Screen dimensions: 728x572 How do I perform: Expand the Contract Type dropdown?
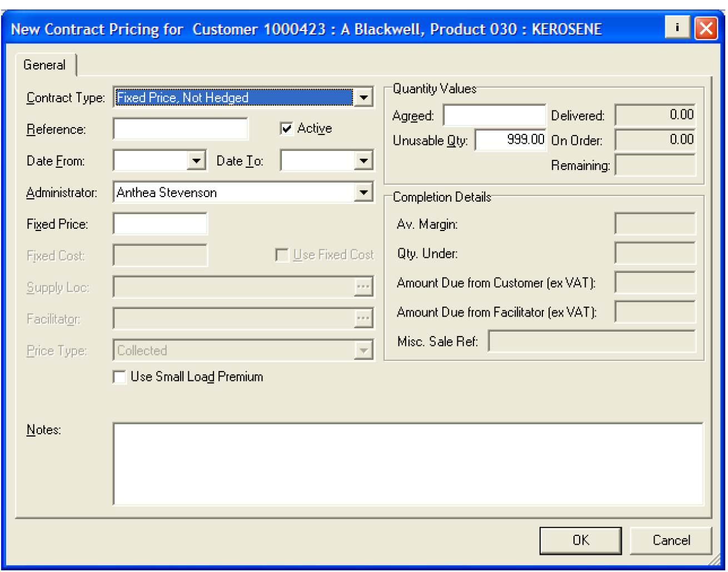(x=363, y=98)
